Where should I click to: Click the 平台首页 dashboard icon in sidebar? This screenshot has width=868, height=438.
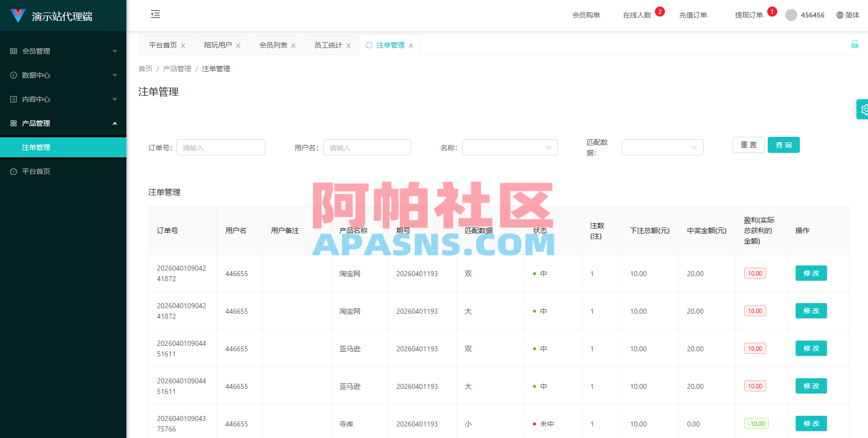coord(14,171)
